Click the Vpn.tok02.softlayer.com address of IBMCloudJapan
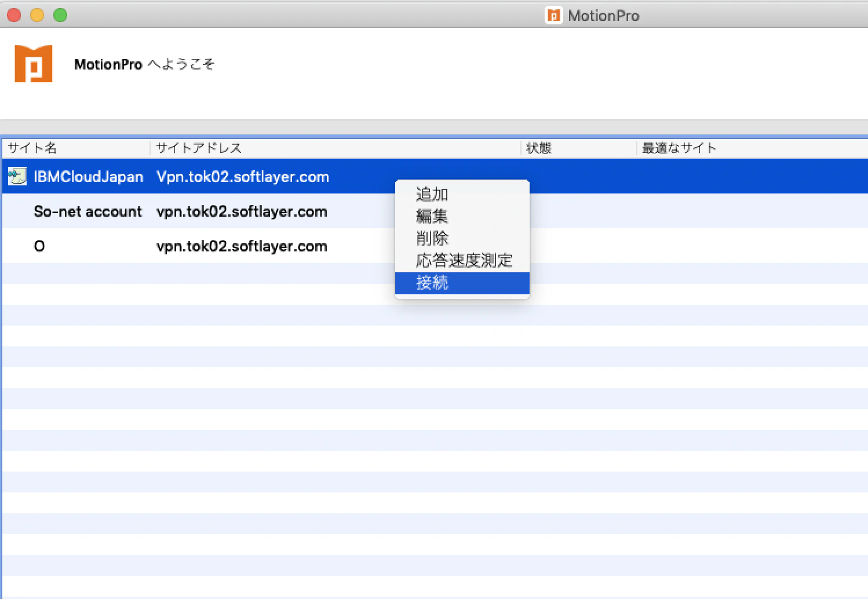This screenshot has height=599, width=868. 243,177
